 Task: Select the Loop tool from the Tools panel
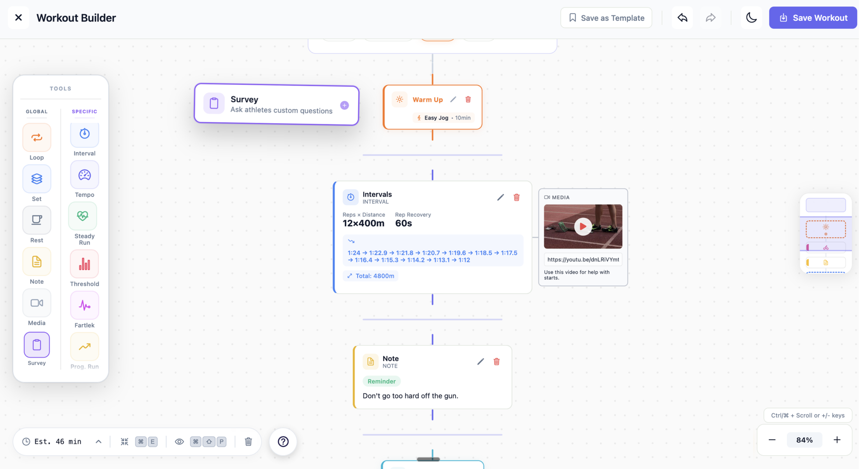tap(36, 137)
